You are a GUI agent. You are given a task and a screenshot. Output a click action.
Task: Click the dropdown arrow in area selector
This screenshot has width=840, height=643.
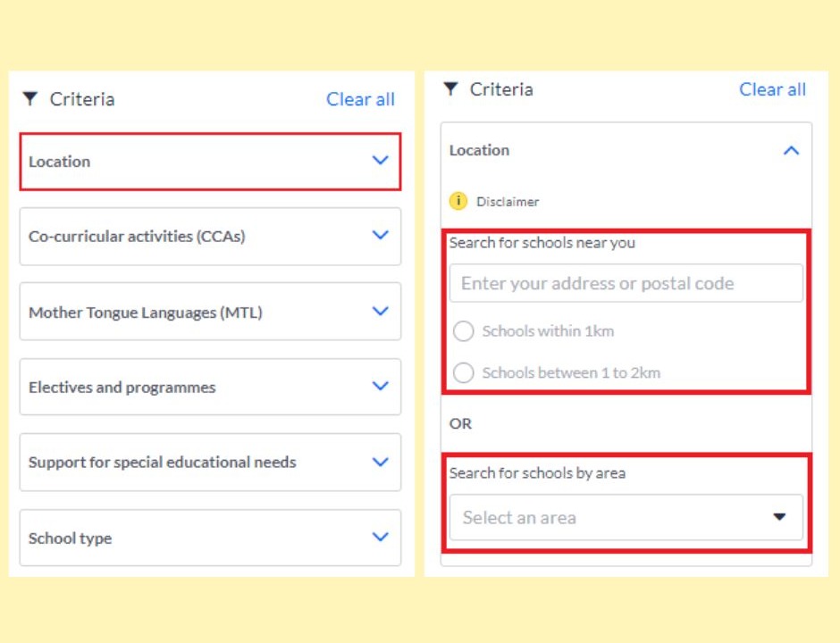[779, 517]
